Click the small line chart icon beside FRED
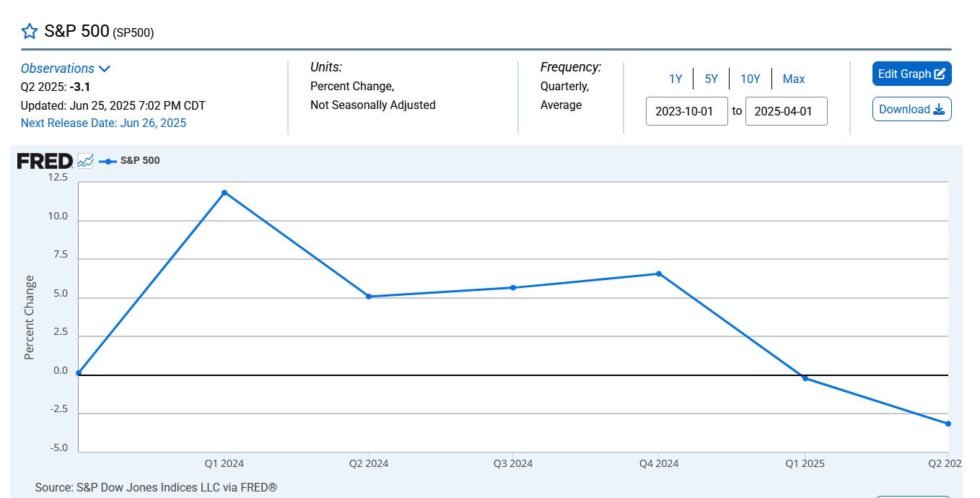This screenshot has height=498, width=980. (85, 161)
